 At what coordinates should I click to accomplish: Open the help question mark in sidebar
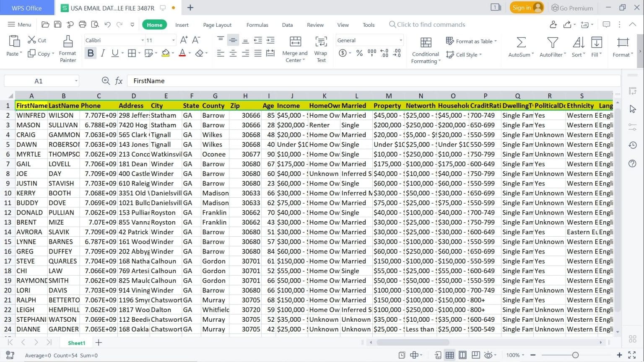tap(633, 163)
